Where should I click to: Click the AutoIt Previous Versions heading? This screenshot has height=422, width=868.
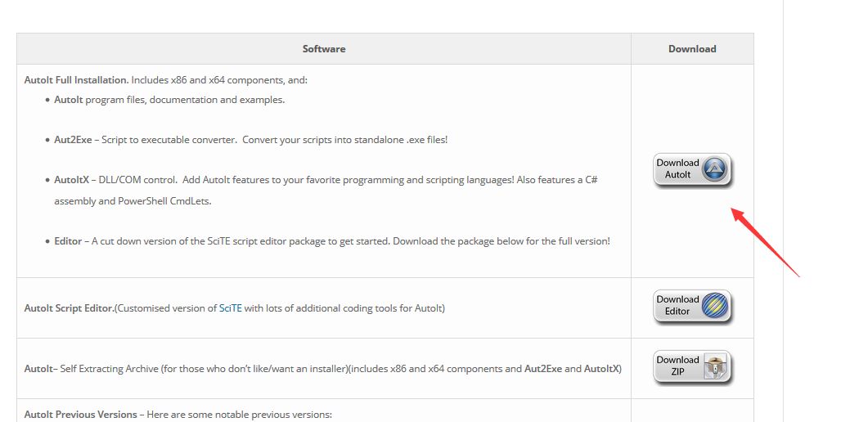point(81,415)
